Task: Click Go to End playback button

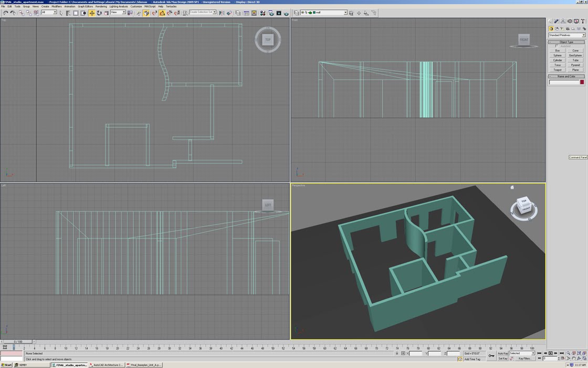Action: [x=562, y=353]
